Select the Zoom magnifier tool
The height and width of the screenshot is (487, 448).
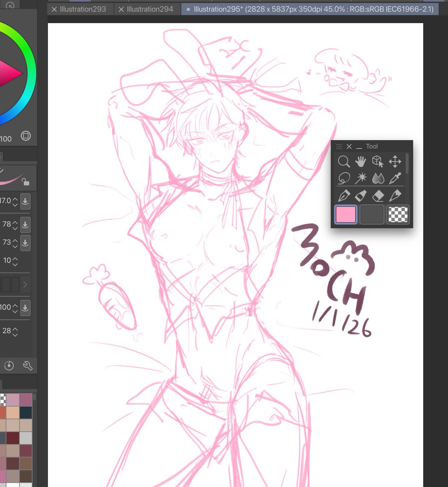pyautogui.click(x=344, y=162)
